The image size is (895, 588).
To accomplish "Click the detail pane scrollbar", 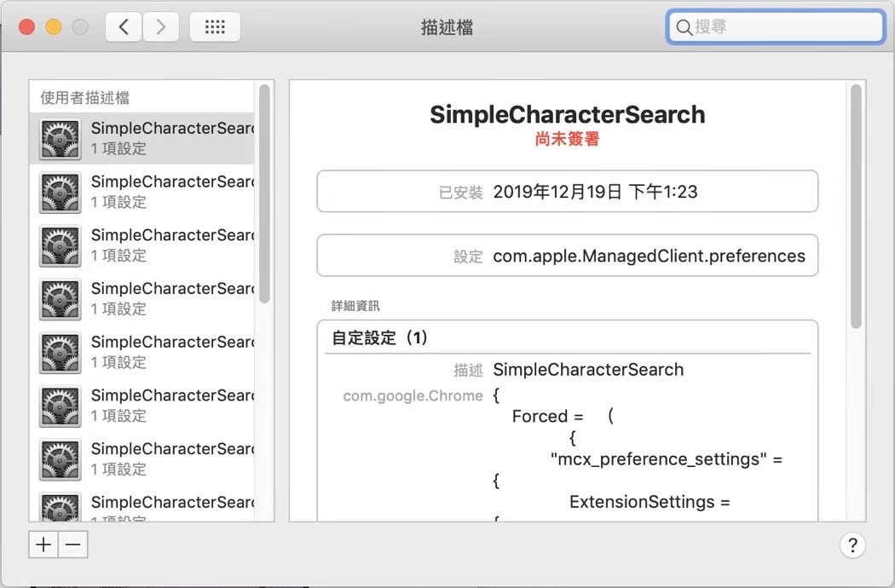I will click(856, 207).
